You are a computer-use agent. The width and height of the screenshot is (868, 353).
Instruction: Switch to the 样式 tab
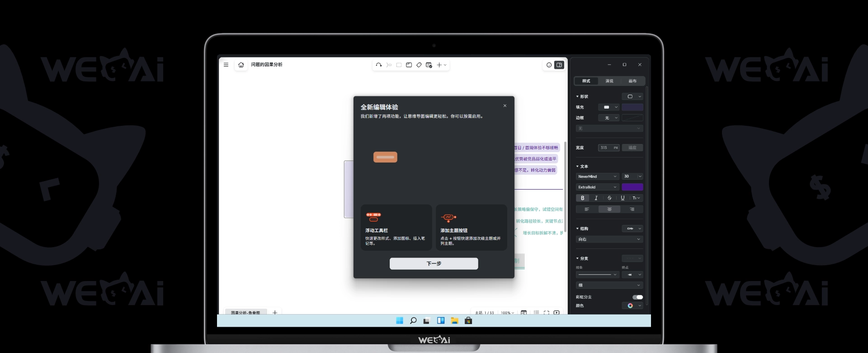tap(586, 81)
